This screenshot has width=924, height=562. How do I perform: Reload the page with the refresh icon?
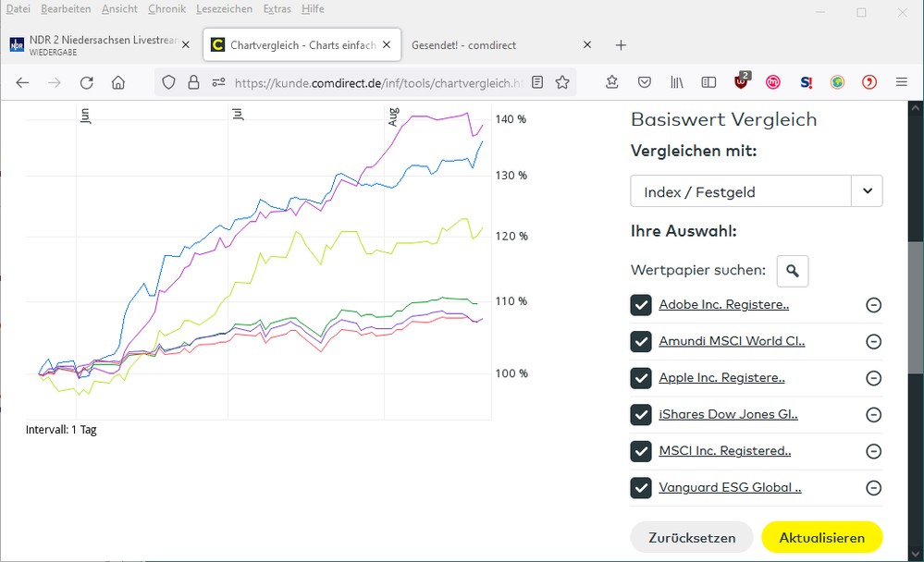[x=86, y=82]
